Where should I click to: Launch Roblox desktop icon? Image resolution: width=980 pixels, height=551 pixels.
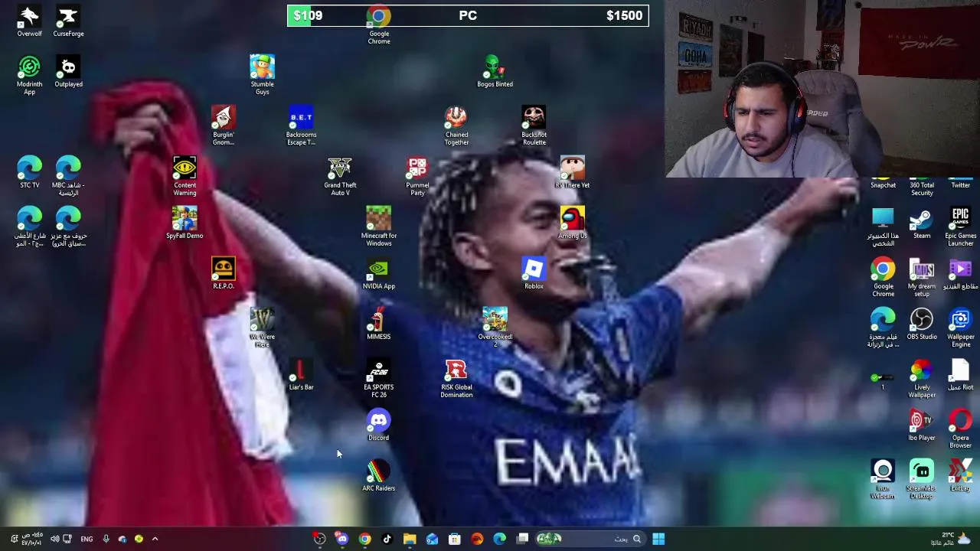[534, 275]
